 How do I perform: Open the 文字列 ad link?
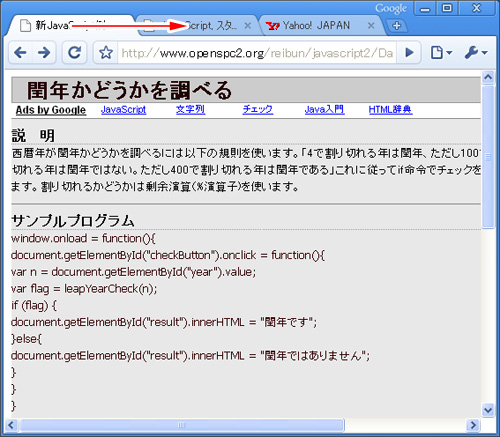point(190,110)
